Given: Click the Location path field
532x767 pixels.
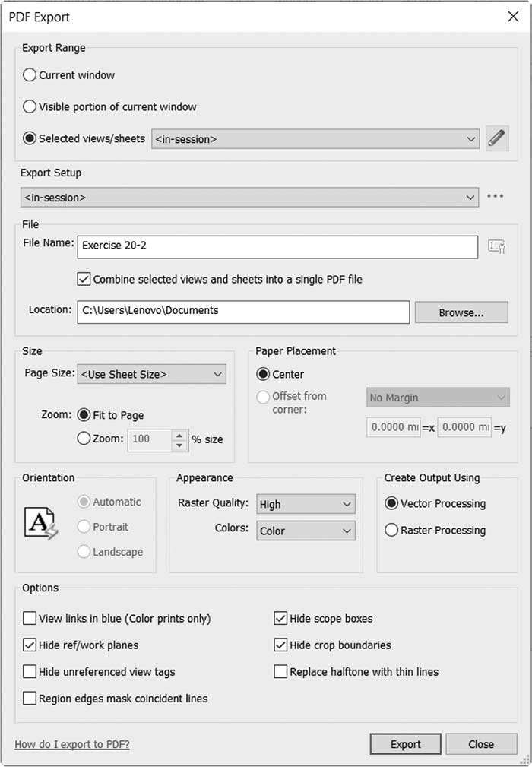Looking at the screenshot, I should [x=243, y=312].
